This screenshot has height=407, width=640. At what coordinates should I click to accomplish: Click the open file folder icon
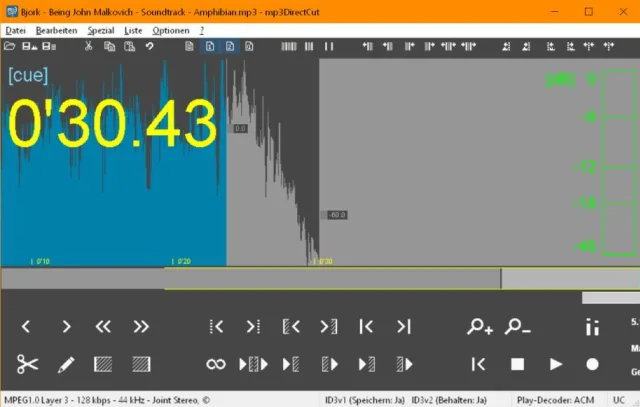click(x=12, y=46)
